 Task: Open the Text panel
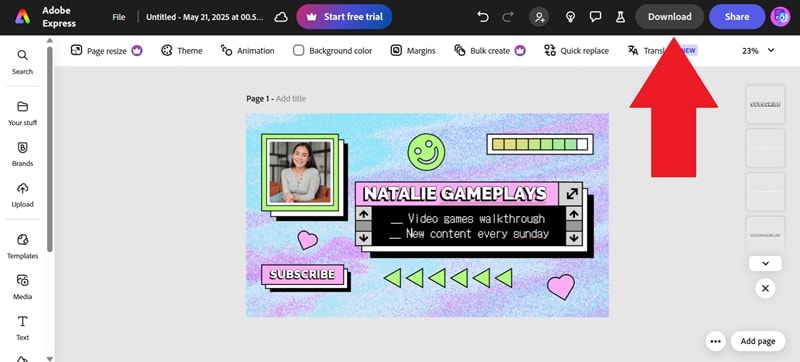[22, 328]
